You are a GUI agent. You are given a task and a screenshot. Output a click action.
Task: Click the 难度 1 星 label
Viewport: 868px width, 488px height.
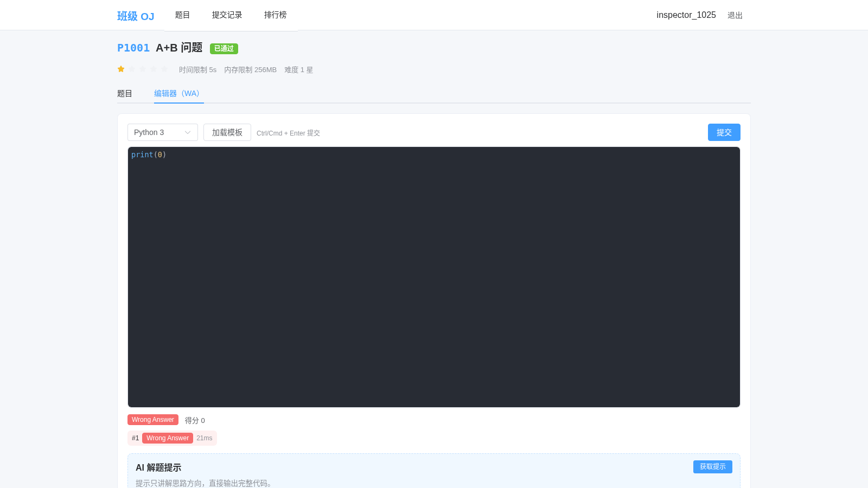tap(298, 70)
